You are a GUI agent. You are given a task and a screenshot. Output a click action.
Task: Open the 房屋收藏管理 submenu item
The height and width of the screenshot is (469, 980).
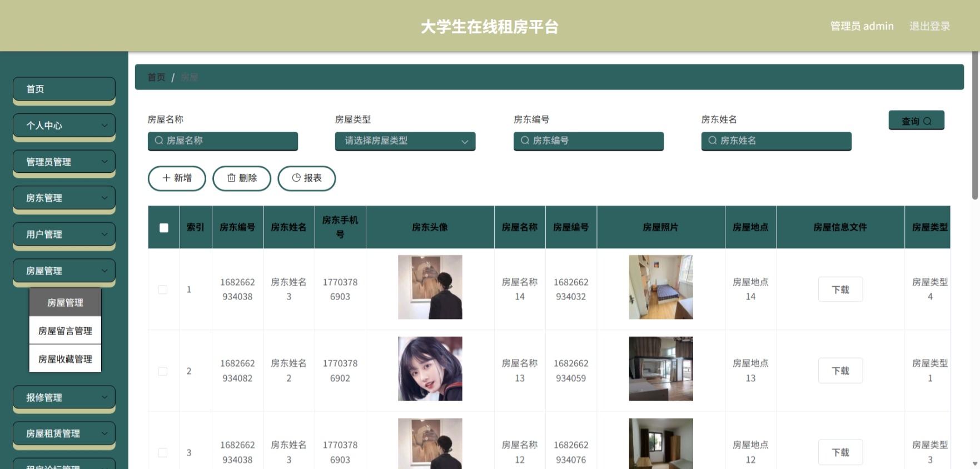coord(65,359)
